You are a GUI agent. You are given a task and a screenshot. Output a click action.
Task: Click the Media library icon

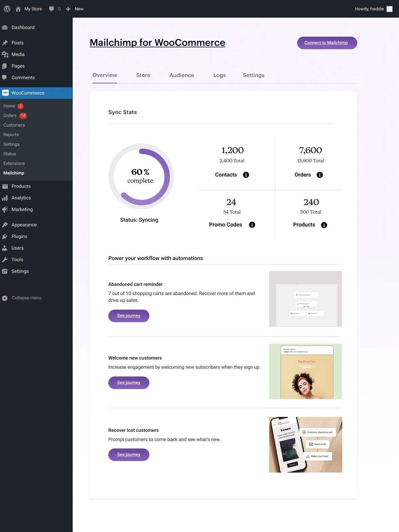pos(5,54)
